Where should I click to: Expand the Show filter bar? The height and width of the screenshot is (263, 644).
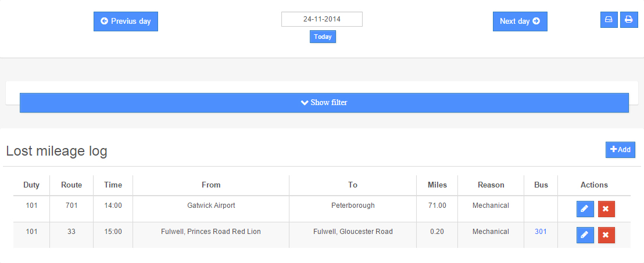[324, 103]
